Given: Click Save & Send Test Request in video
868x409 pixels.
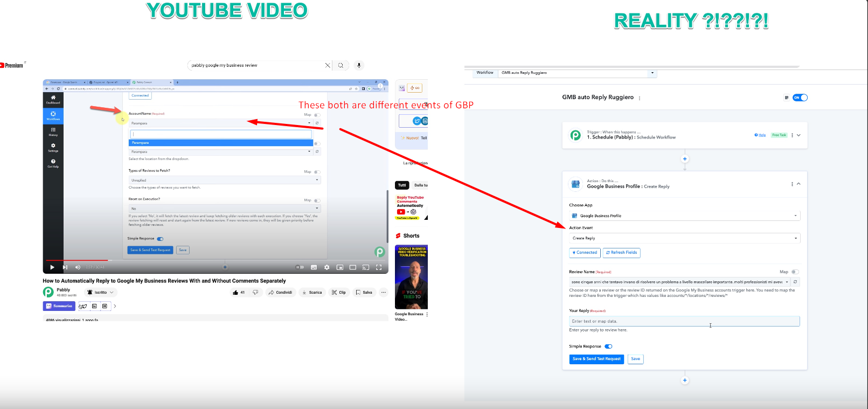Looking at the screenshot, I should 150,250.
